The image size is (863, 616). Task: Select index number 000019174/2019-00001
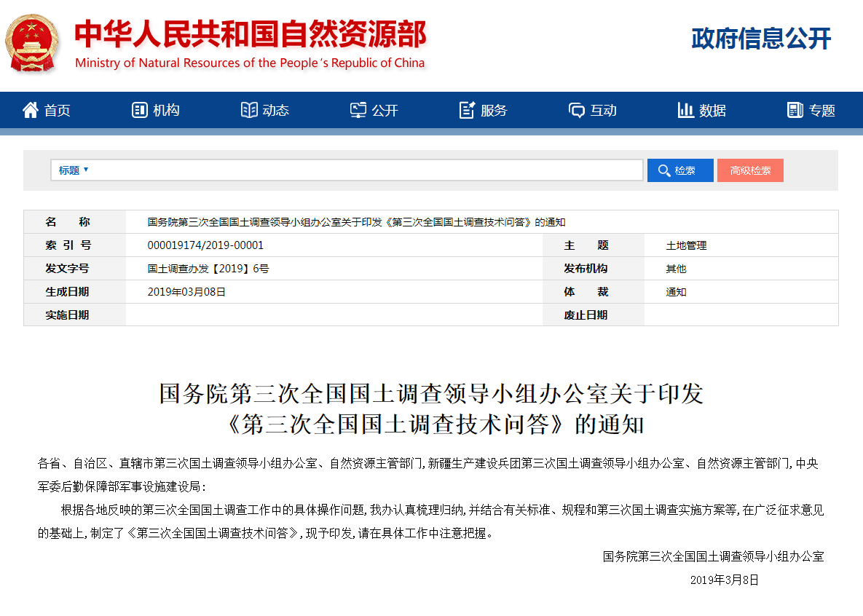[205, 245]
